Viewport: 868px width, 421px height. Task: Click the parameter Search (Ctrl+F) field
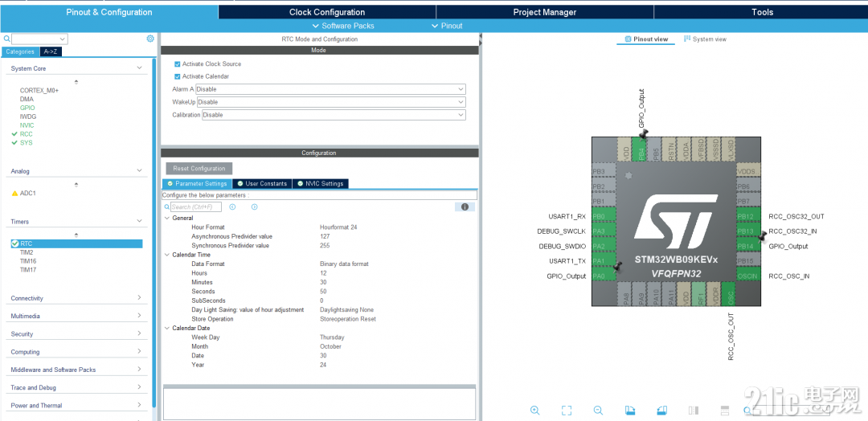point(196,207)
